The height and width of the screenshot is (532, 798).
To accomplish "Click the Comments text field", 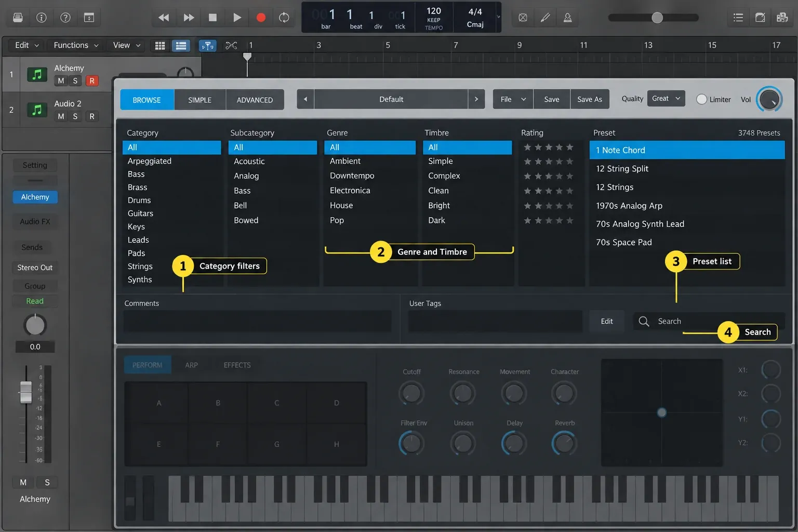I will pos(257,321).
